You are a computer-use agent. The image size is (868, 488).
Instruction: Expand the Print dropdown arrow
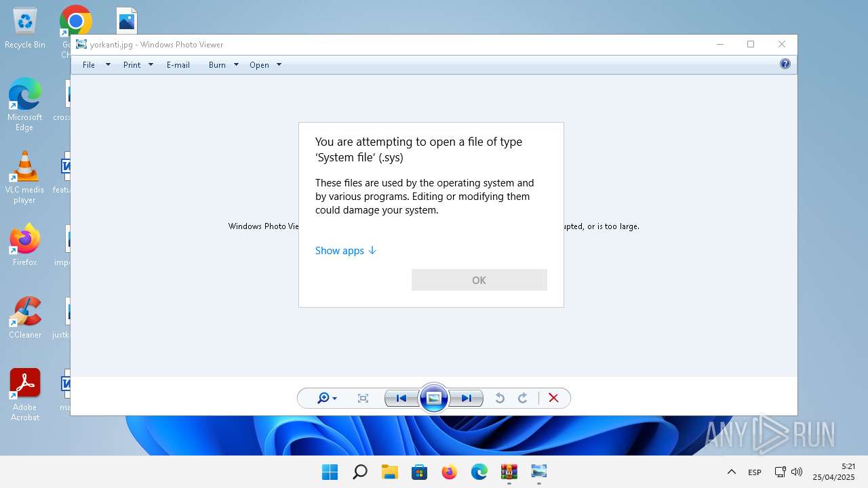point(151,65)
